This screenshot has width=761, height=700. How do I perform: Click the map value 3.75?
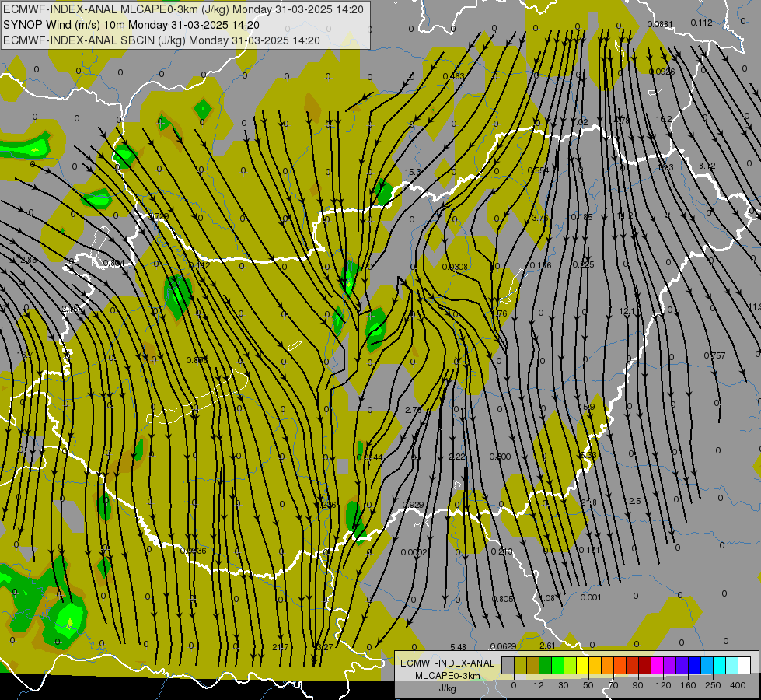tap(540, 218)
